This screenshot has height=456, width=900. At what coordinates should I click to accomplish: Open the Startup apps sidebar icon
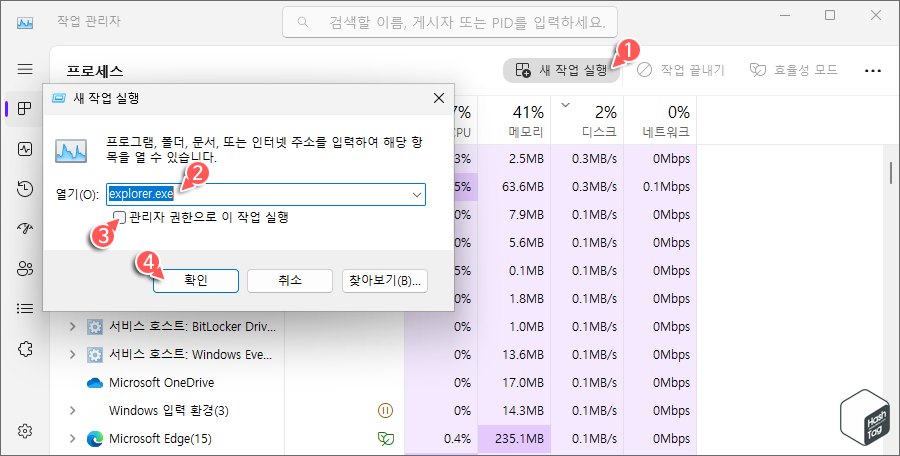[x=25, y=229]
